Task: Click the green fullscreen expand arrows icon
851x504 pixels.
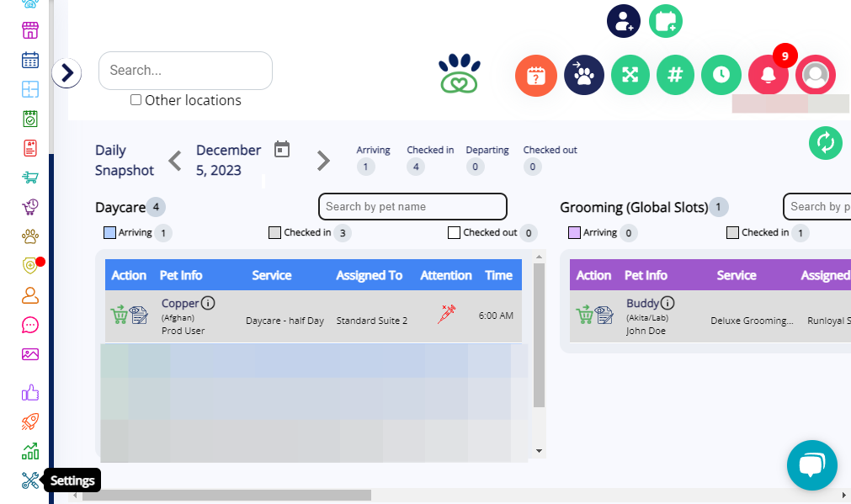Action: click(630, 75)
